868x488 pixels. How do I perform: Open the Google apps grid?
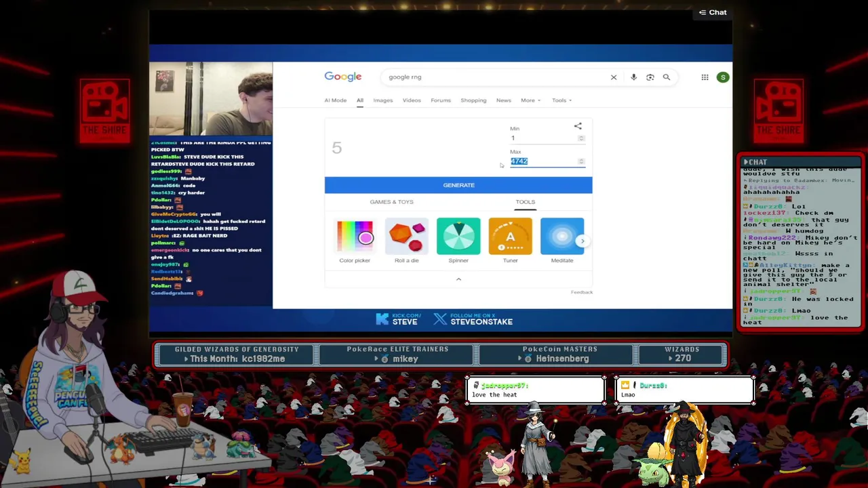705,77
